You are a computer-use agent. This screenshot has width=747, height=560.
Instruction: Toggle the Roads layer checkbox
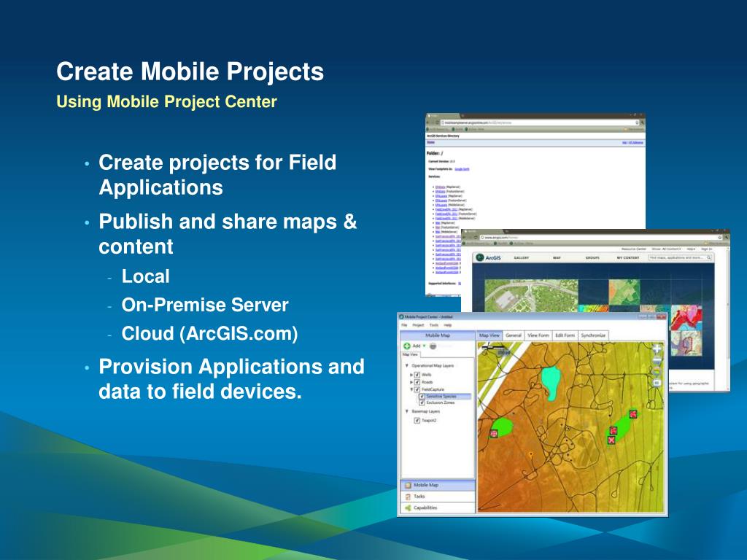[x=417, y=382]
